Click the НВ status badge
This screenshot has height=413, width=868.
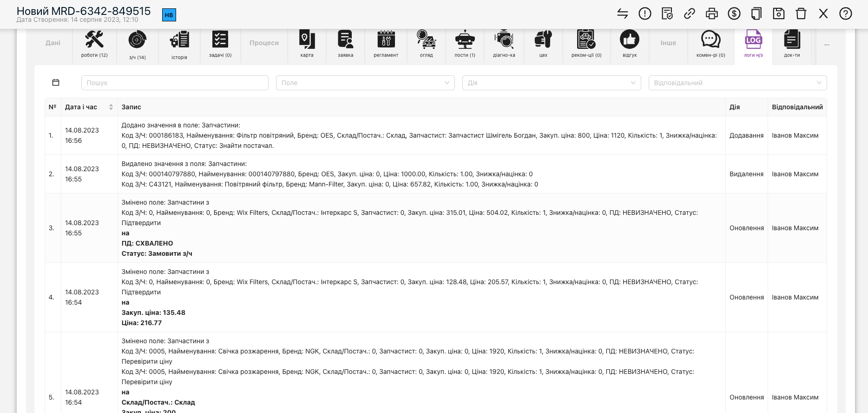[x=169, y=15]
